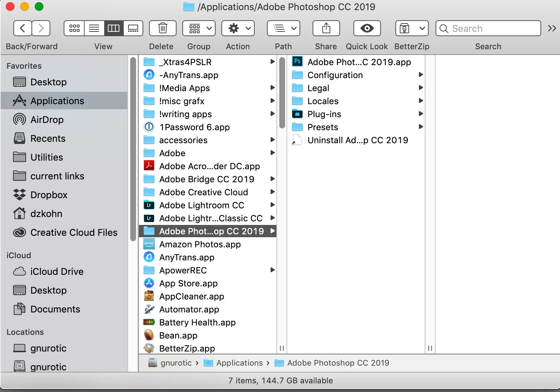The image size is (560, 392).
Task: Click the first column resize handle
Action: 282,348
